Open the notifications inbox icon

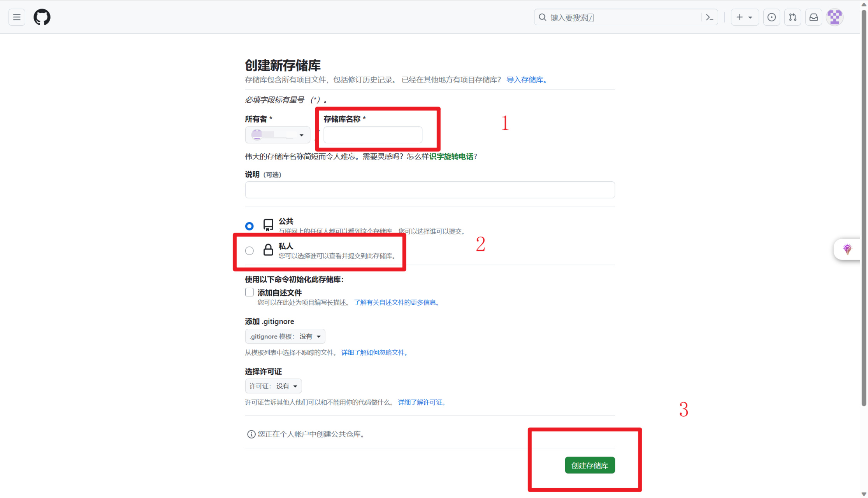click(814, 17)
